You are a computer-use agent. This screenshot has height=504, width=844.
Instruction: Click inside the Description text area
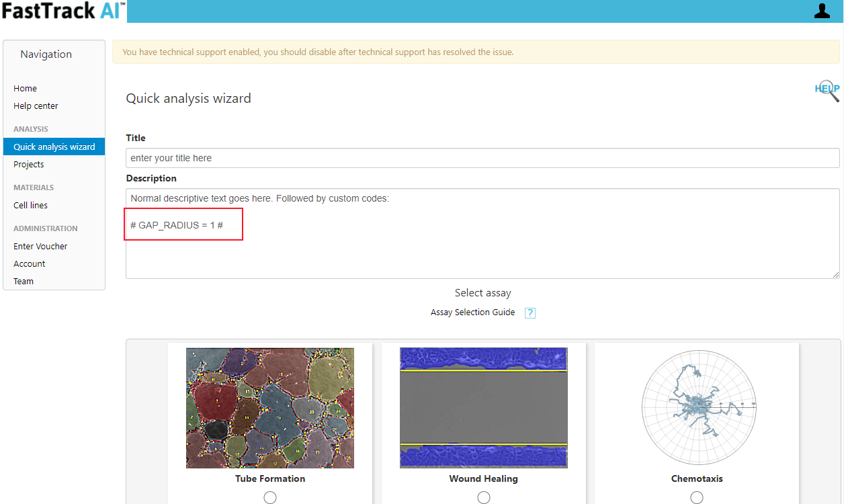tap(482, 233)
